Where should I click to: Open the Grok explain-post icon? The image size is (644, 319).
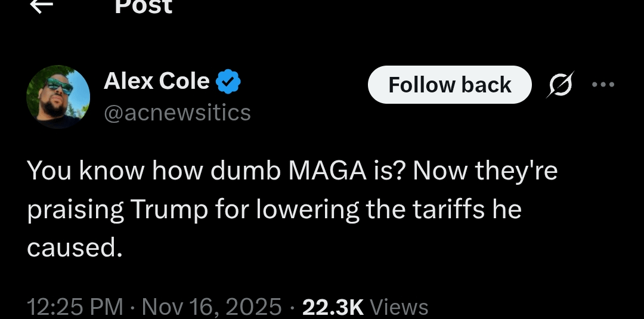pyautogui.click(x=561, y=85)
